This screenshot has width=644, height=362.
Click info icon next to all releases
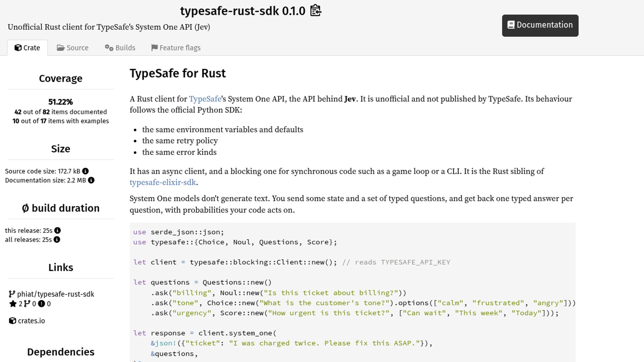click(x=57, y=240)
